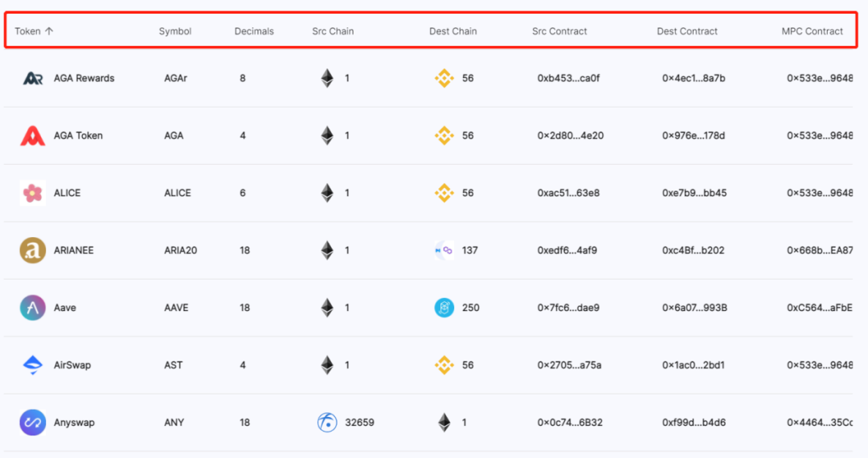Click the Ethereum source chain icon in Aave row
The image size is (868, 458).
coord(327,308)
